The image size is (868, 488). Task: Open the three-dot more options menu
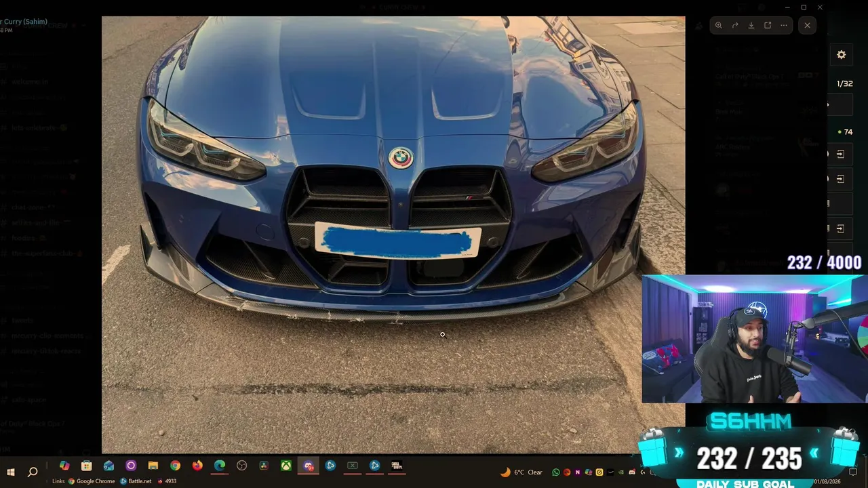pyautogui.click(x=784, y=25)
